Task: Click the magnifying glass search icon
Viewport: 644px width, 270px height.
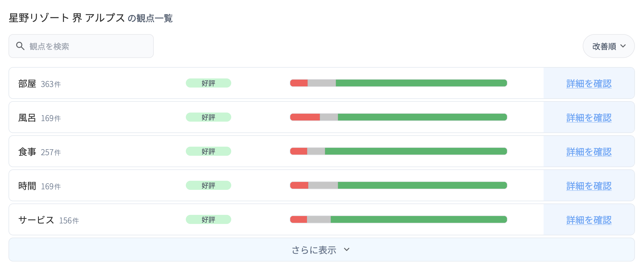Action: click(20, 46)
